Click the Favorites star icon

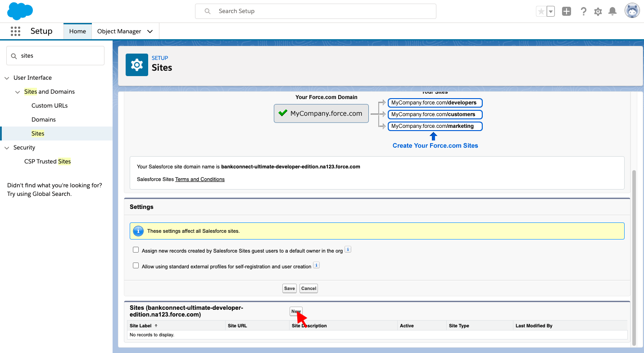coord(541,11)
